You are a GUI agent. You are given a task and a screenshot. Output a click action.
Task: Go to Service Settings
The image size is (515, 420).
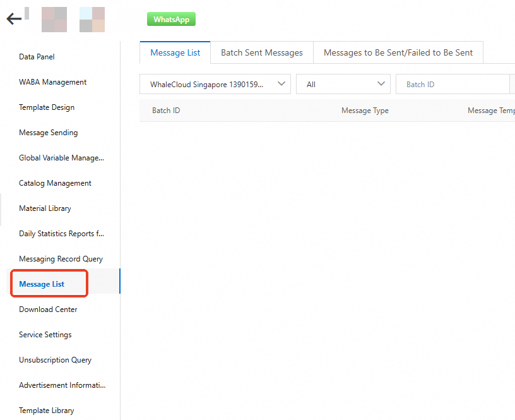point(45,335)
